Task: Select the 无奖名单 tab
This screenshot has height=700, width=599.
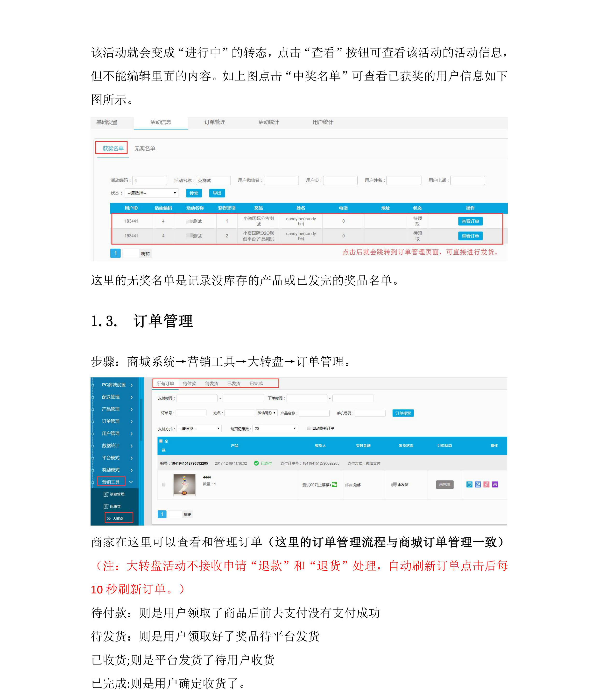Action: pyautogui.click(x=145, y=148)
